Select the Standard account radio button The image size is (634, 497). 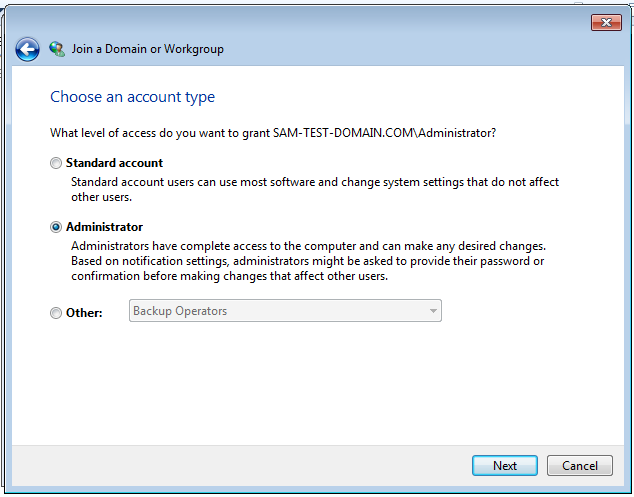pos(56,163)
